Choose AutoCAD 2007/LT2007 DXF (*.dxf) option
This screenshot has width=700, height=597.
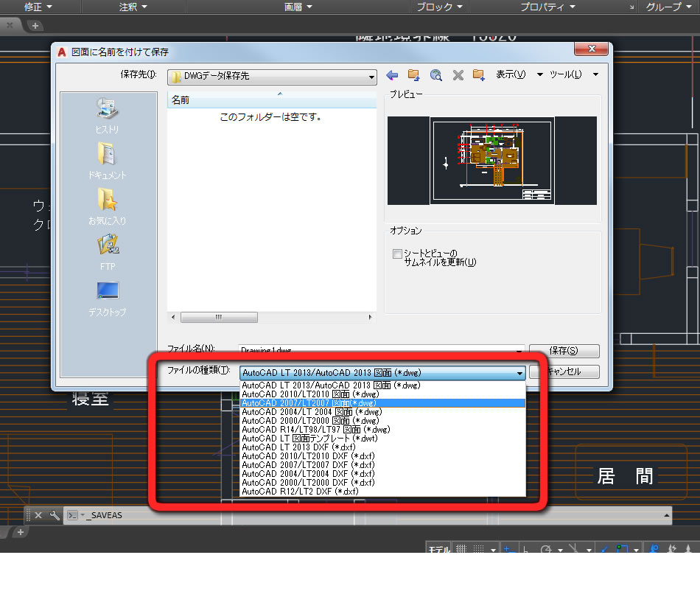(x=382, y=465)
